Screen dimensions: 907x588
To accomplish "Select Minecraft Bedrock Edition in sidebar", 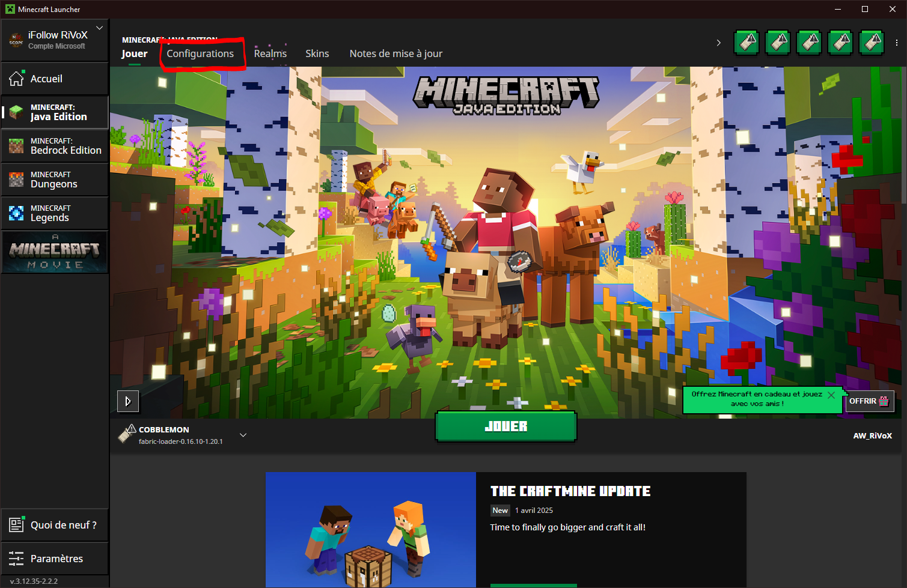I will [55, 146].
